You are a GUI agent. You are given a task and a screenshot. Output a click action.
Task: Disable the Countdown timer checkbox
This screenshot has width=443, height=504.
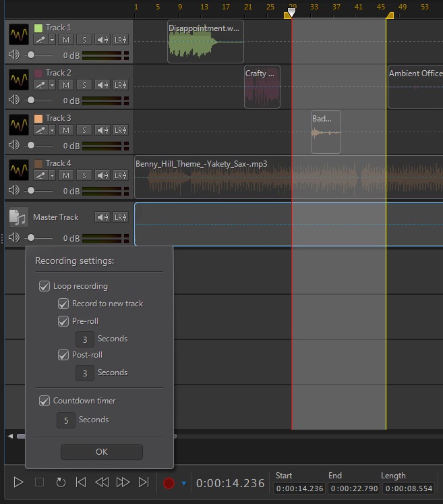tap(45, 401)
